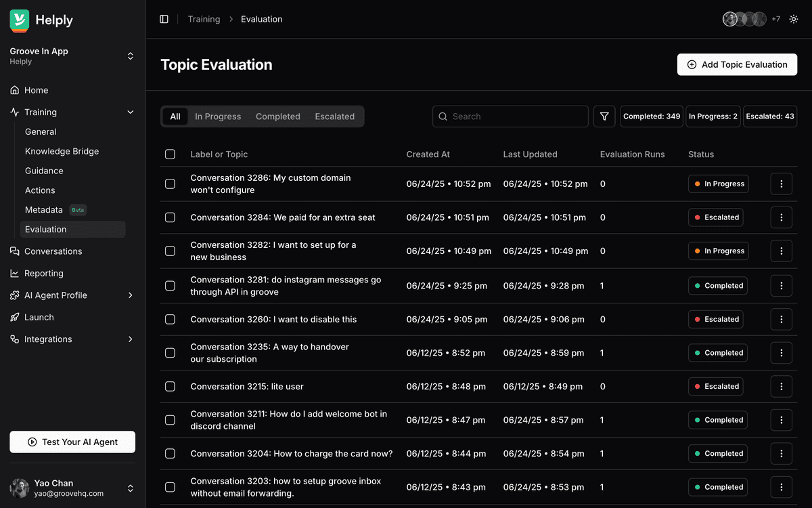Click the Completed: 349 counter

[x=652, y=117]
